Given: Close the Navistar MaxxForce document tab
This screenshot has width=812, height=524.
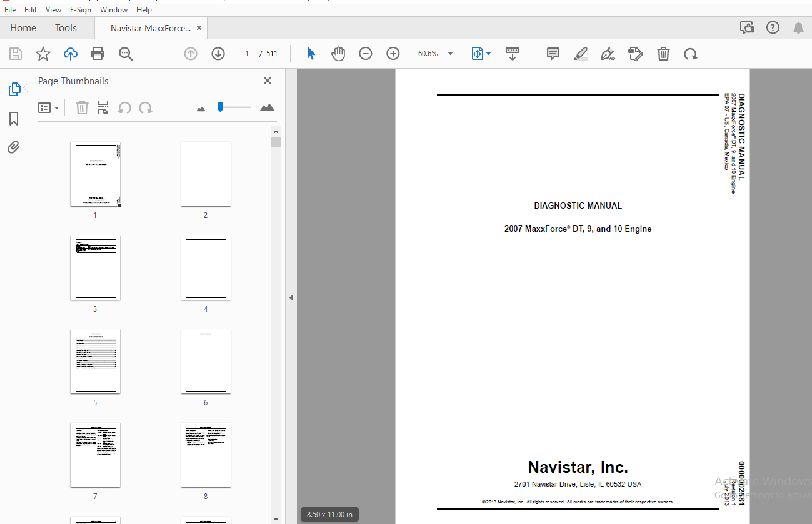Looking at the screenshot, I should pyautogui.click(x=199, y=28).
